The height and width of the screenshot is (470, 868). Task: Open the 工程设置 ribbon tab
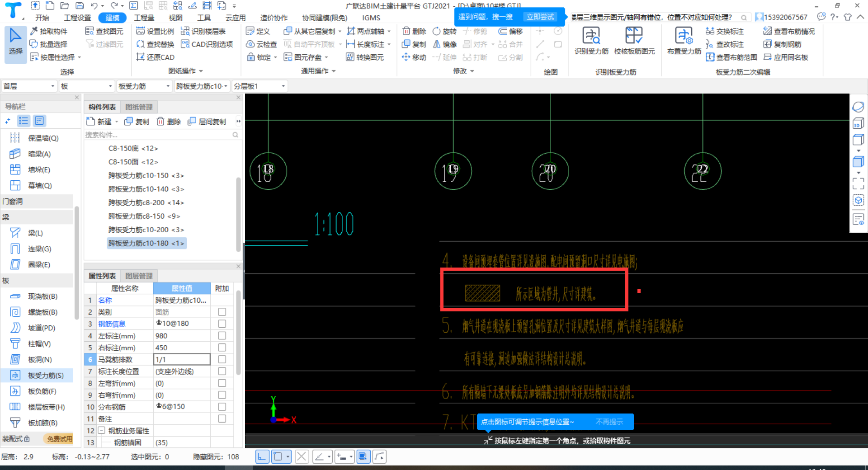tap(77, 18)
